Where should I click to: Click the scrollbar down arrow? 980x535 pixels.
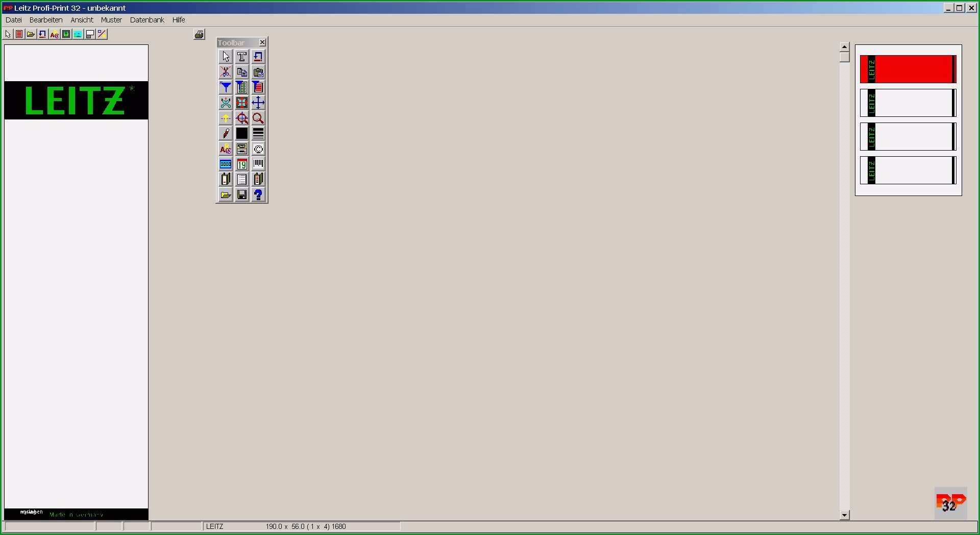845,515
